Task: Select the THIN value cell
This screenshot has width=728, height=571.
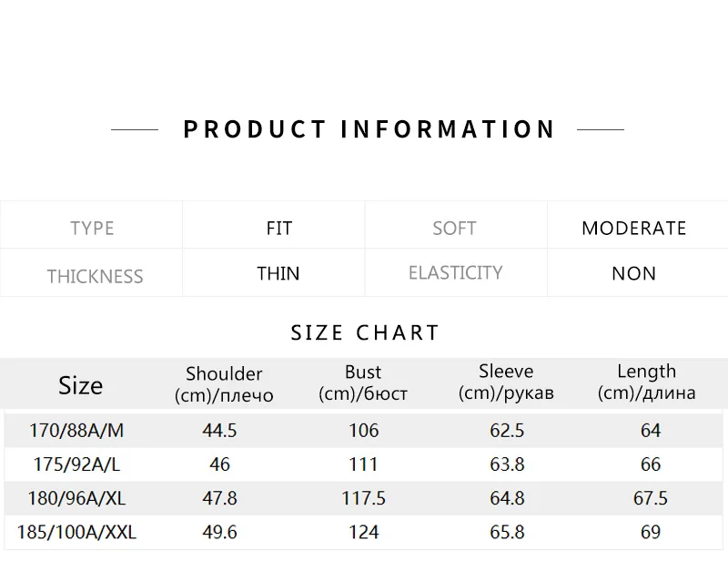Action: pos(274,272)
